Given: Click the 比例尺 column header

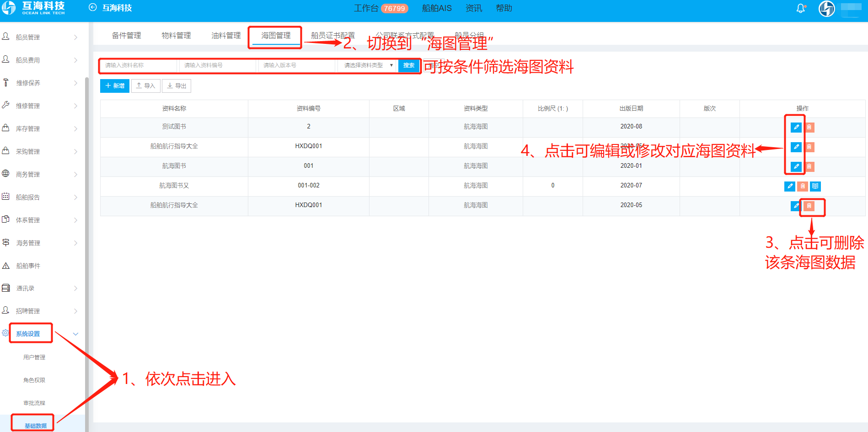Looking at the screenshot, I should tap(553, 108).
